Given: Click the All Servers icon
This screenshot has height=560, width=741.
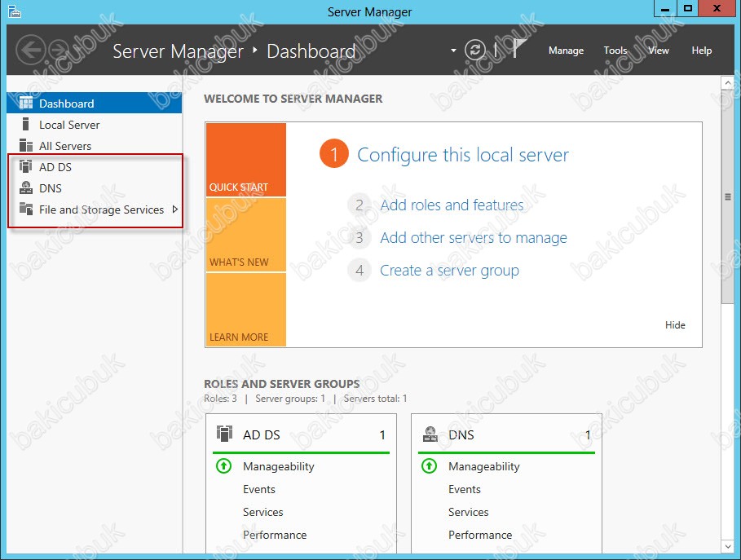Looking at the screenshot, I should pos(26,145).
